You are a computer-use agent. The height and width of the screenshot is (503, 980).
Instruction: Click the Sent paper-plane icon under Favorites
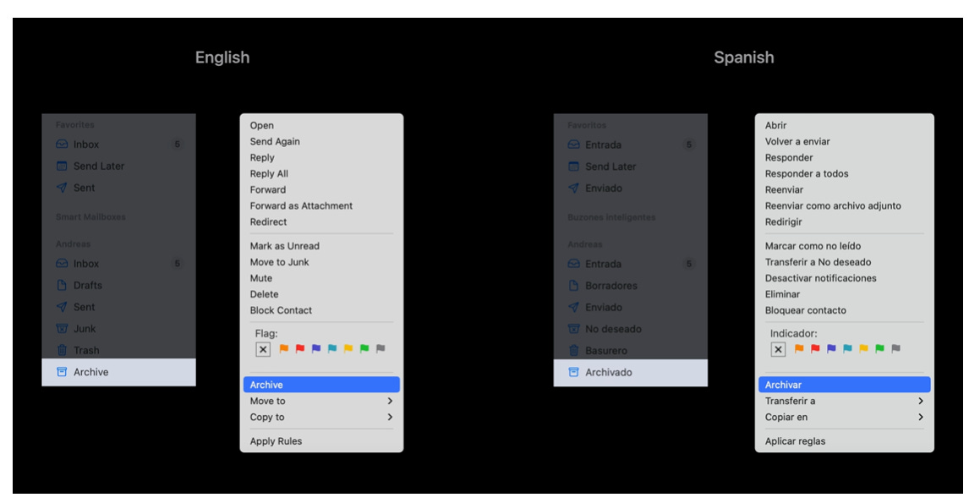click(x=62, y=188)
